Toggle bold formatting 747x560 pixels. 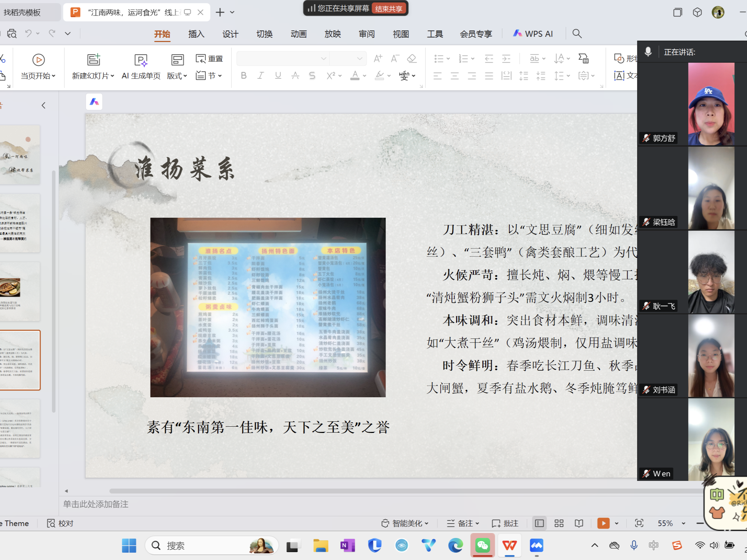point(244,76)
